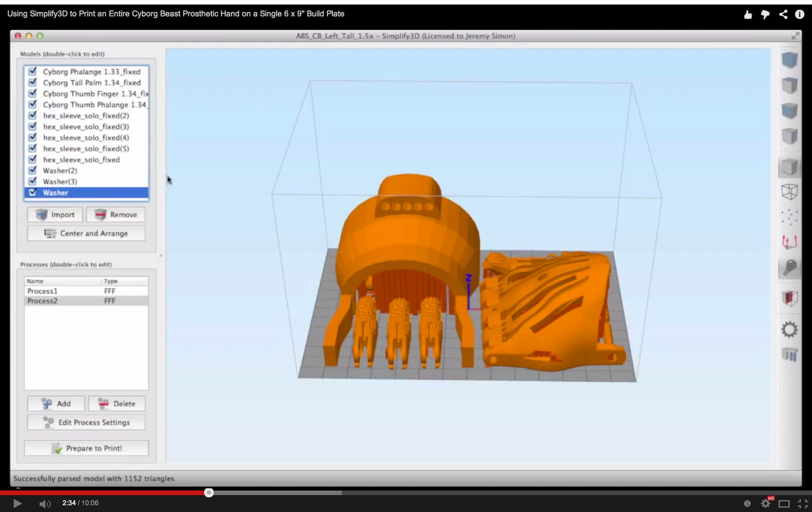
Task: Play the video
Action: tap(17, 503)
